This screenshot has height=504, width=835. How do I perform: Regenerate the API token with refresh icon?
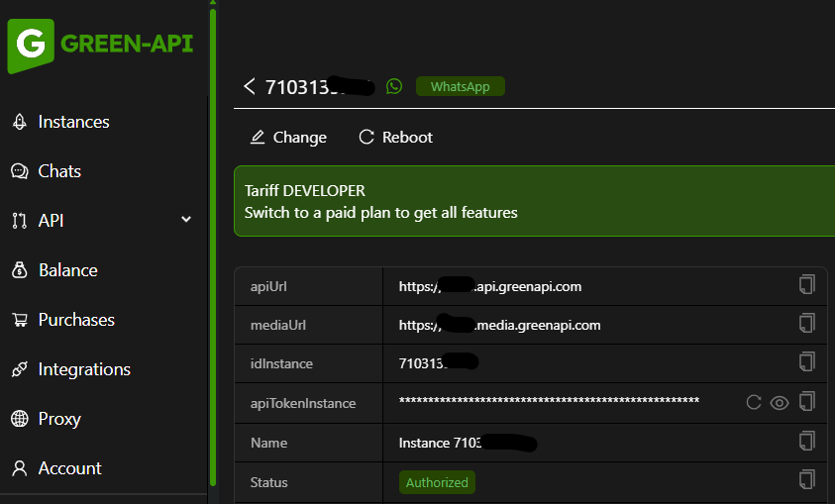[754, 402]
